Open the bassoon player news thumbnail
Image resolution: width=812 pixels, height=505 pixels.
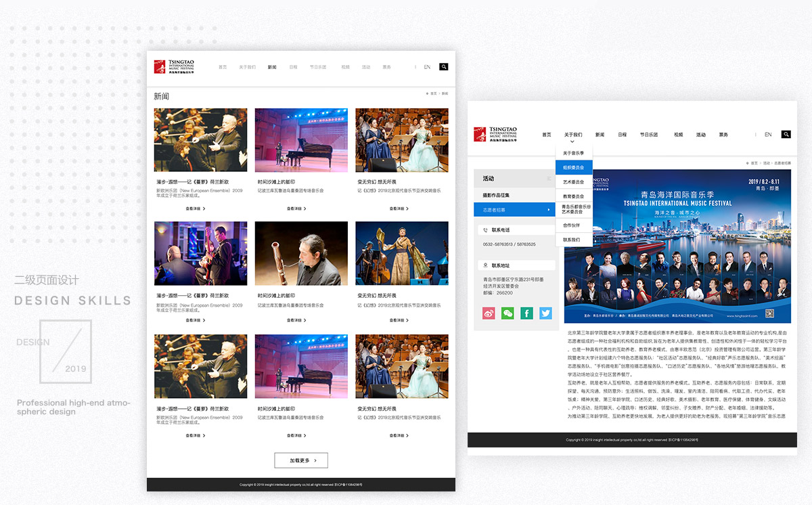click(301, 253)
